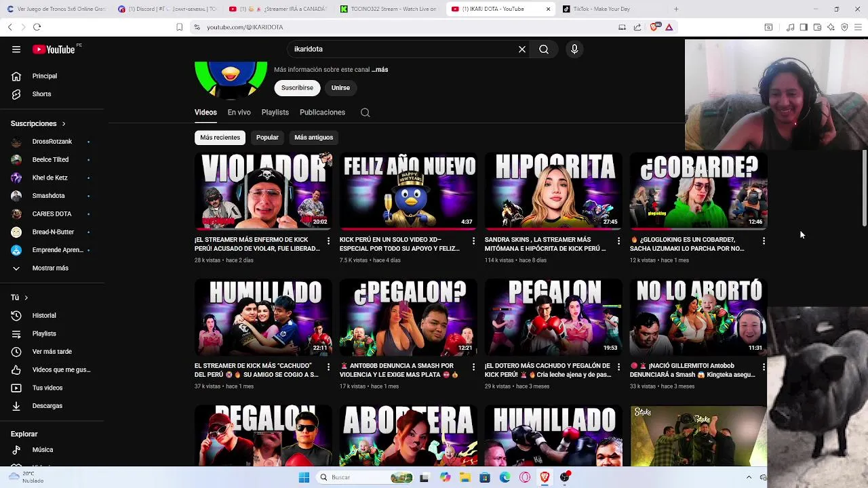Screen dimensions: 868x488
Task: Switch to the TikTok browser tab
Action: tap(610, 9)
